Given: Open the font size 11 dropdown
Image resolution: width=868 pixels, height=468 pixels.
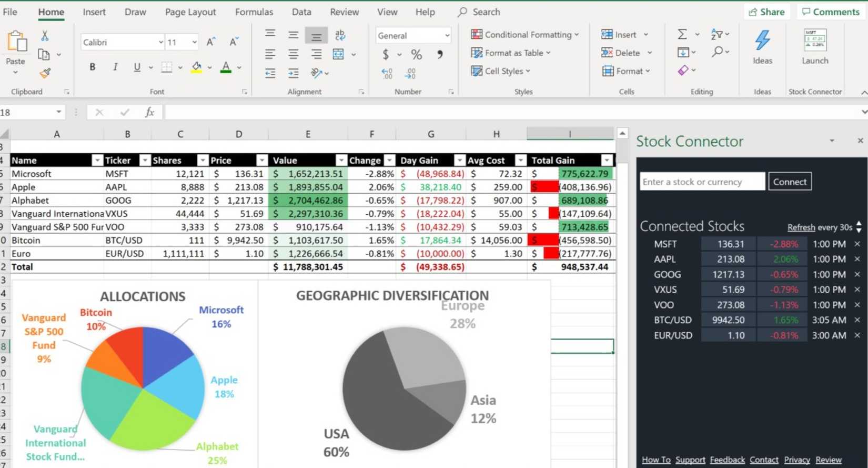Looking at the screenshot, I should (194, 42).
